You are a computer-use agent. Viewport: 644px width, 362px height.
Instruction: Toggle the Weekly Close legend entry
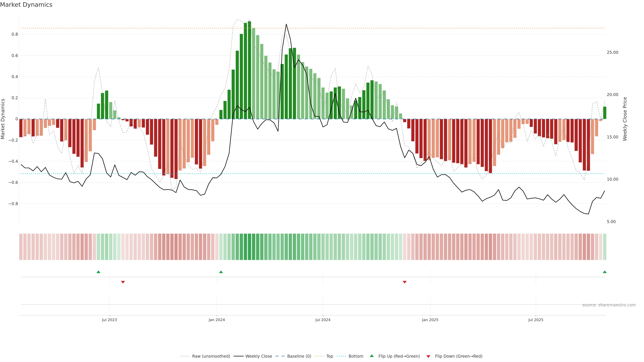(258, 356)
